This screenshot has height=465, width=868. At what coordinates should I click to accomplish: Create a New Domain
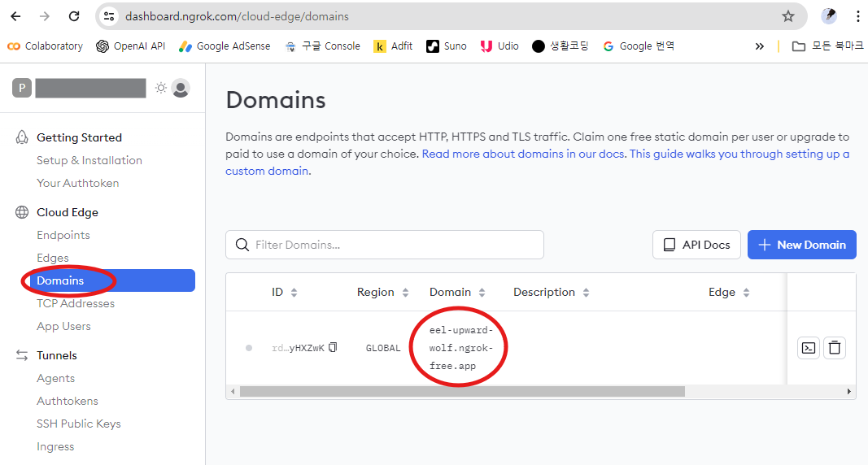tap(801, 245)
